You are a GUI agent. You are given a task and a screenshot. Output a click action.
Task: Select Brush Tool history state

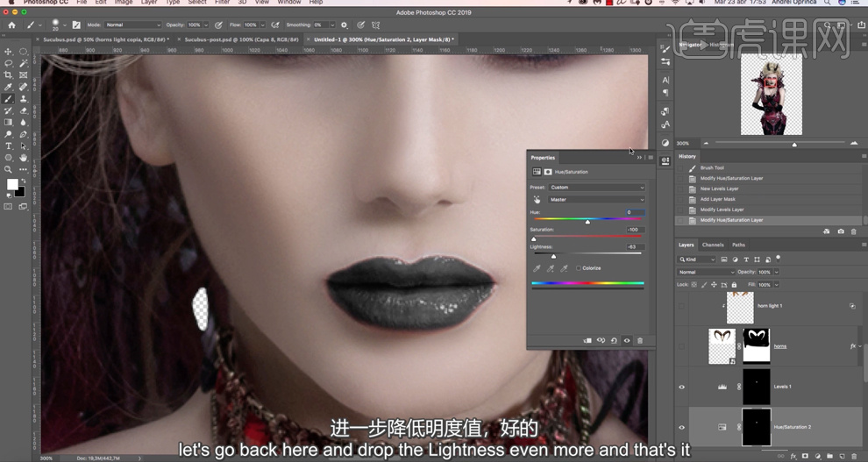click(x=712, y=167)
